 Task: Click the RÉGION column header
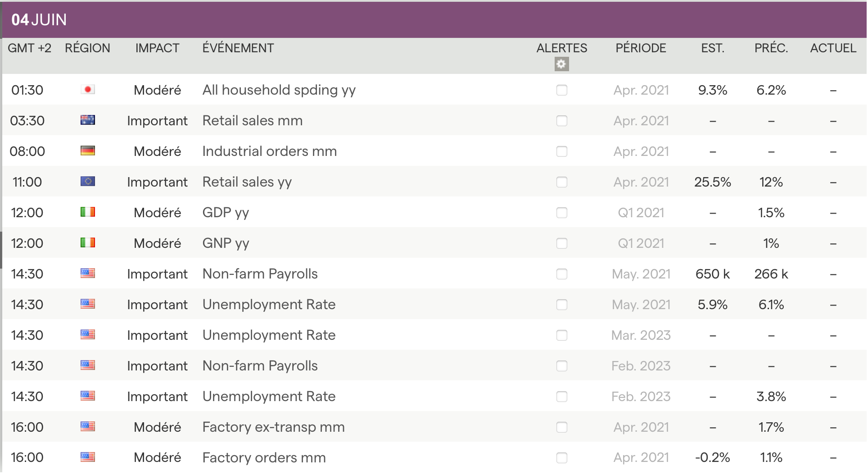pyautogui.click(x=87, y=48)
